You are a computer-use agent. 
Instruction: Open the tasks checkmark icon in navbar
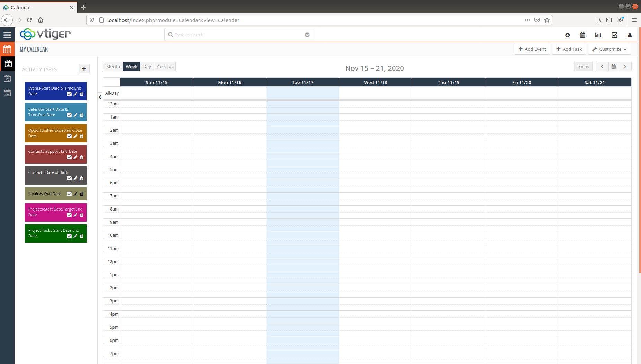click(614, 35)
